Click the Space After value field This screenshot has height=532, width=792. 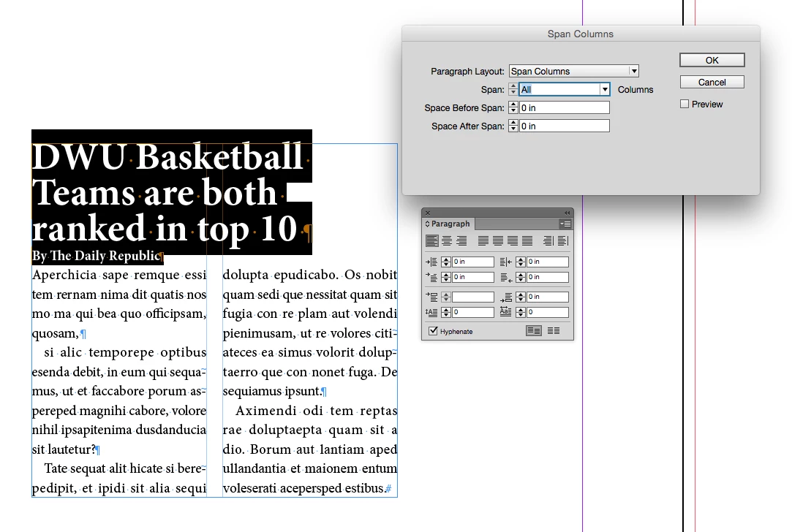[x=548, y=297]
